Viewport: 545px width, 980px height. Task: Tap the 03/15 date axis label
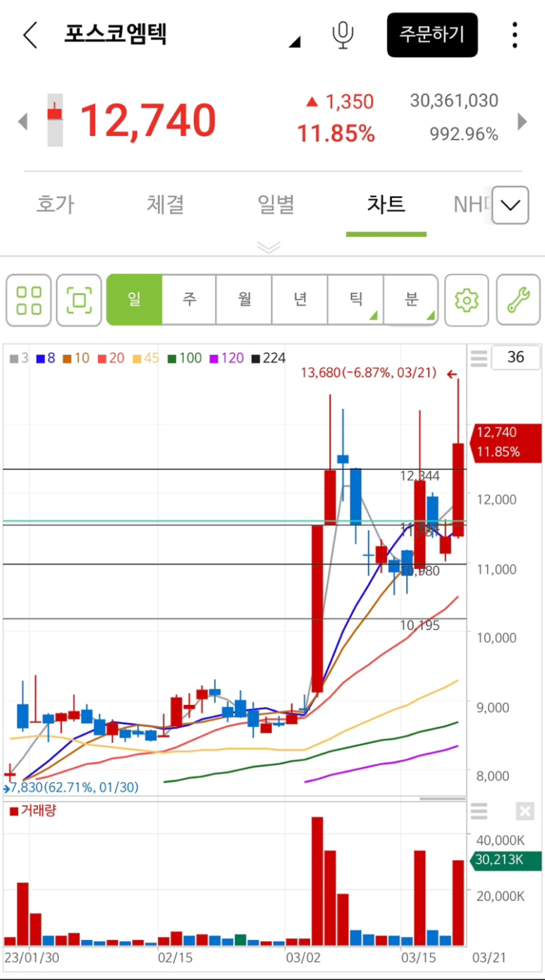click(x=419, y=958)
